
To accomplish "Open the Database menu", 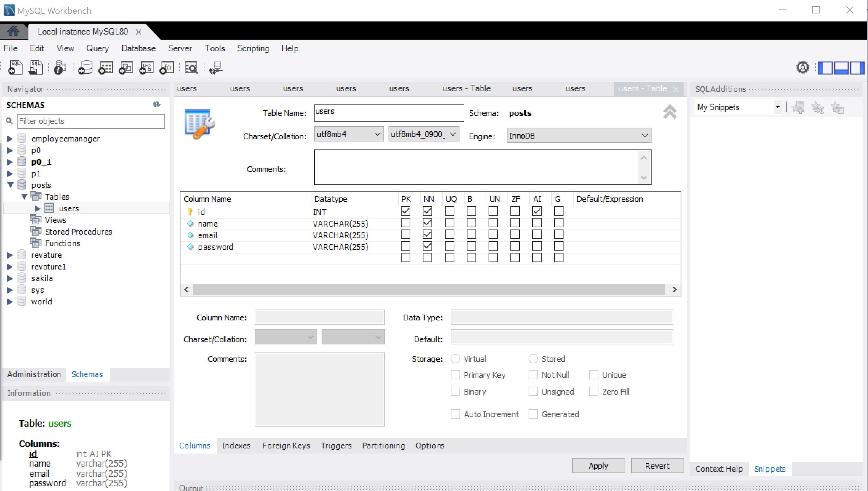I will tap(138, 48).
